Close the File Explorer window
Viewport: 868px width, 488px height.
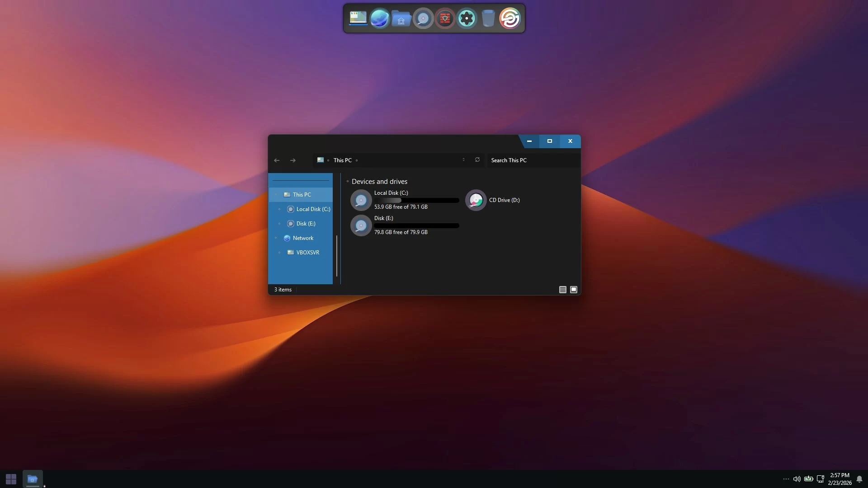(570, 141)
